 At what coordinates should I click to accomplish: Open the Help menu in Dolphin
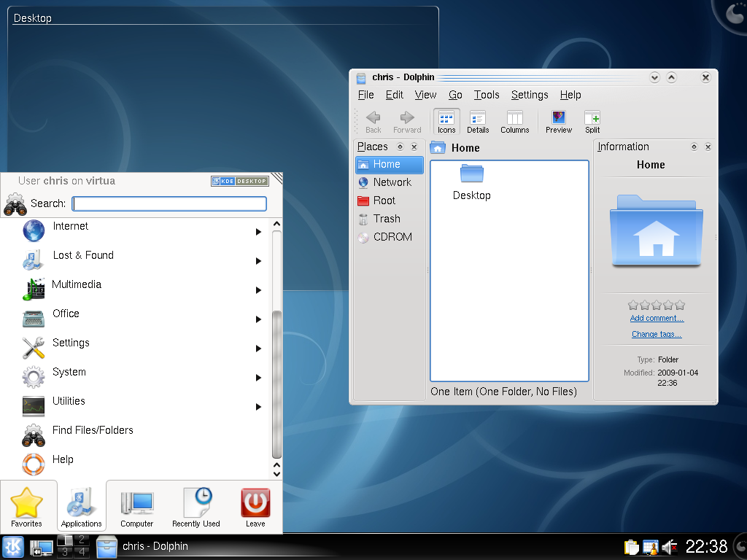(x=570, y=95)
